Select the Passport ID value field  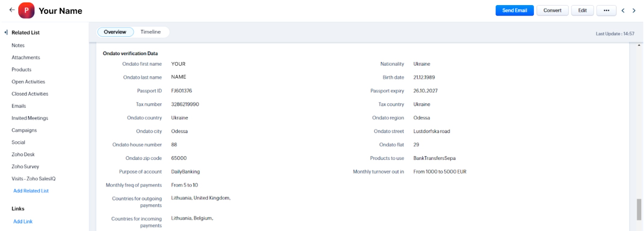[181, 91]
